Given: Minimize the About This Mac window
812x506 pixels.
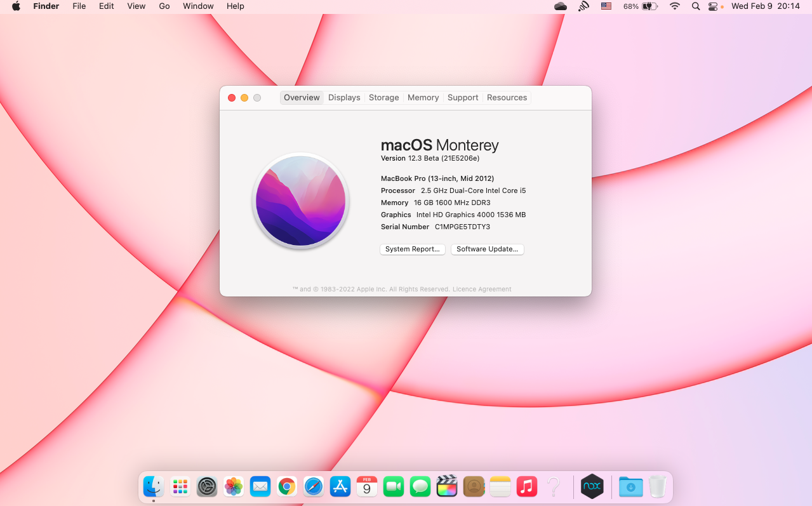Looking at the screenshot, I should pyautogui.click(x=244, y=98).
